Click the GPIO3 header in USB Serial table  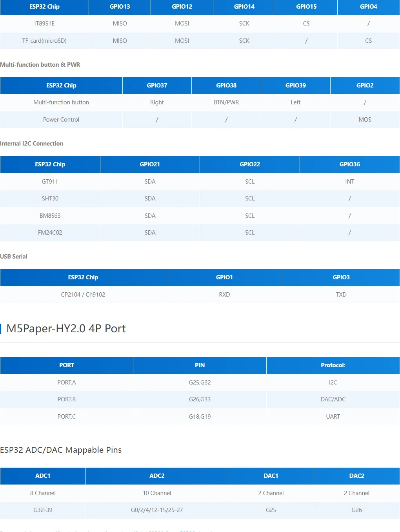(341, 277)
